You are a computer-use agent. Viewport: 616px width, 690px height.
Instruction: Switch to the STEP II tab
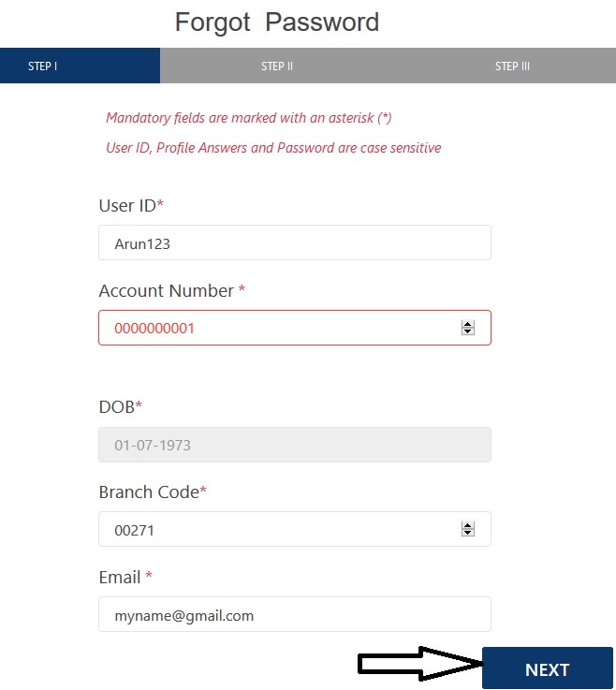click(277, 66)
